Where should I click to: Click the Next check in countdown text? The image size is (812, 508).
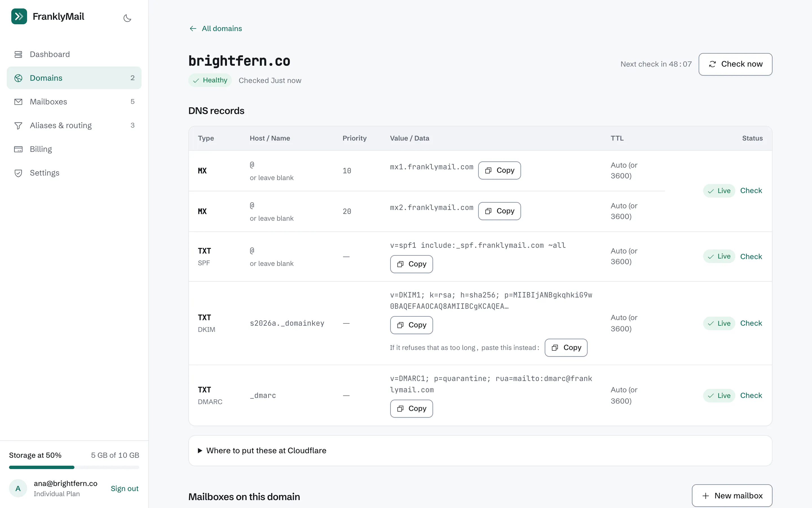656,64
